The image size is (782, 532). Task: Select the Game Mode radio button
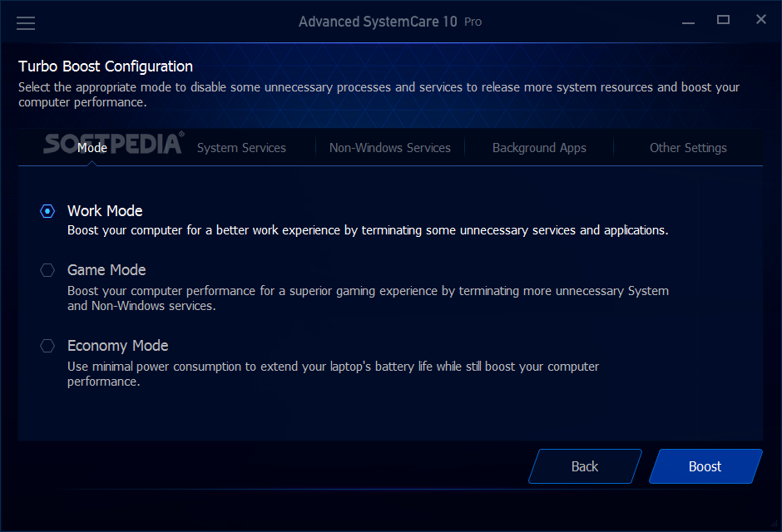click(x=47, y=270)
